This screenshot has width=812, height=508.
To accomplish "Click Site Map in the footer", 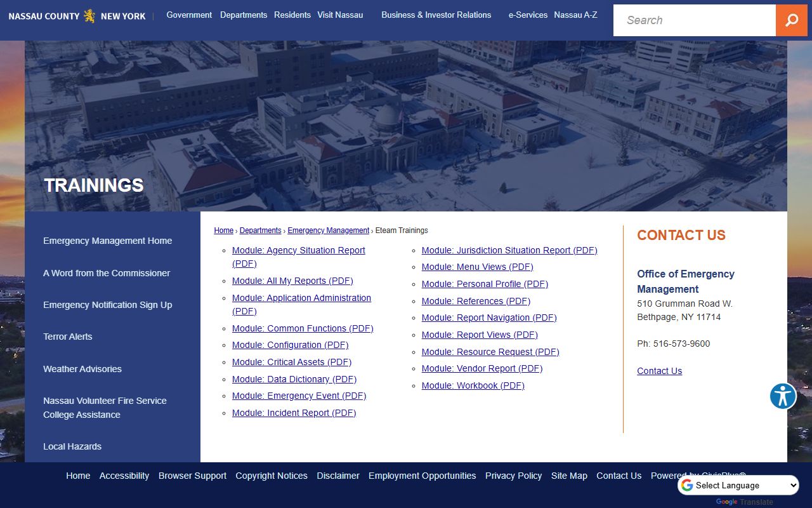I will pyautogui.click(x=569, y=476).
